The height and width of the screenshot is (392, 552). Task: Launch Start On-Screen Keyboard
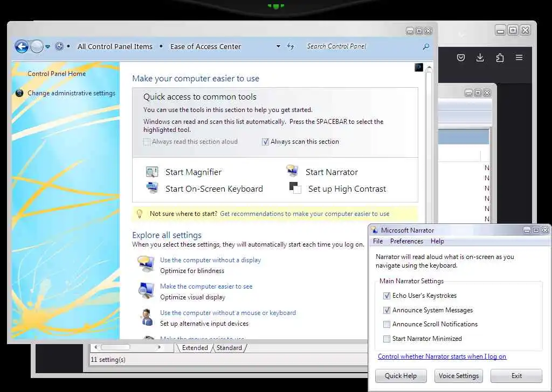point(214,189)
